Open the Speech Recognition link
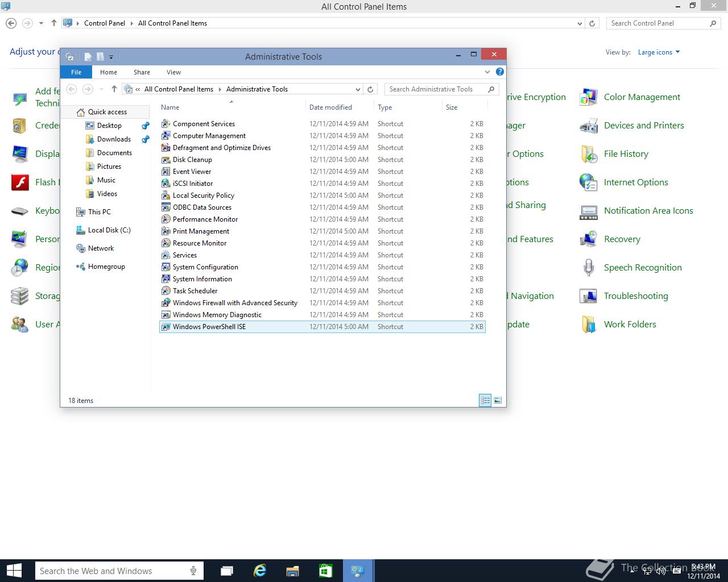Screen dimensions: 728x582 coord(642,268)
